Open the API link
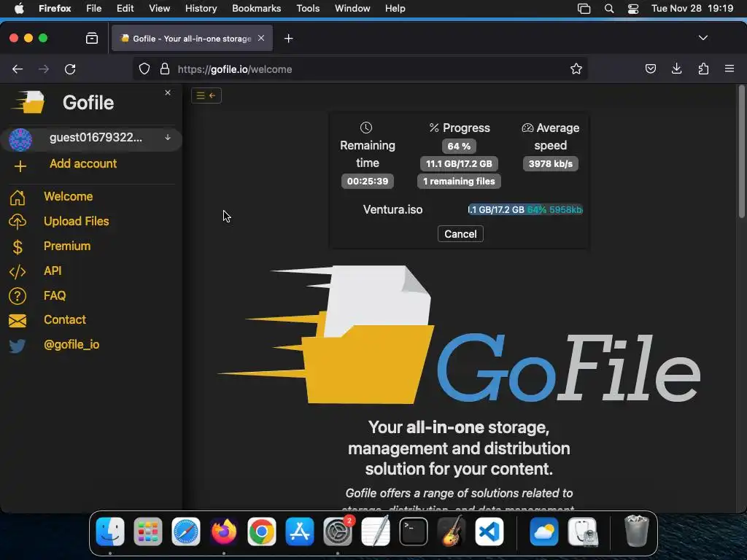The height and width of the screenshot is (560, 747). pyautogui.click(x=53, y=271)
